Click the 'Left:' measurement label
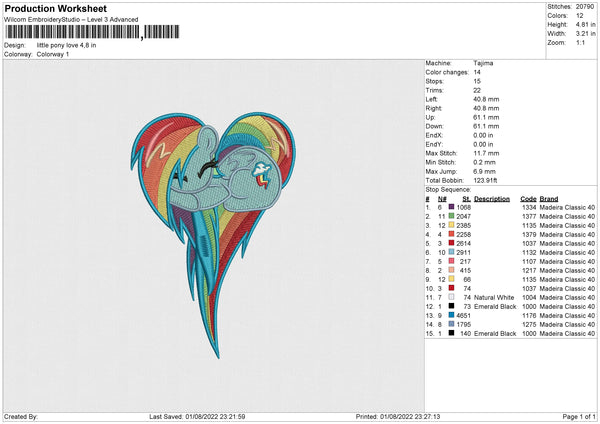600x424 pixels. (x=431, y=99)
